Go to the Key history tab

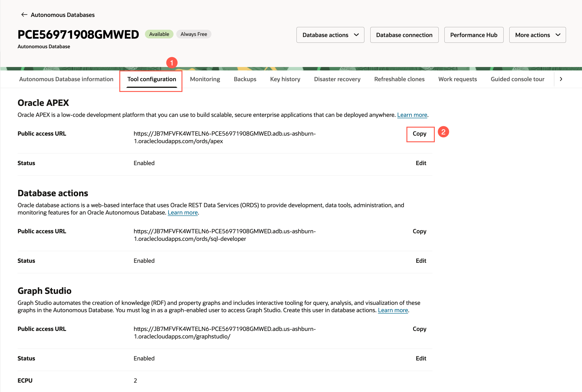[285, 79]
